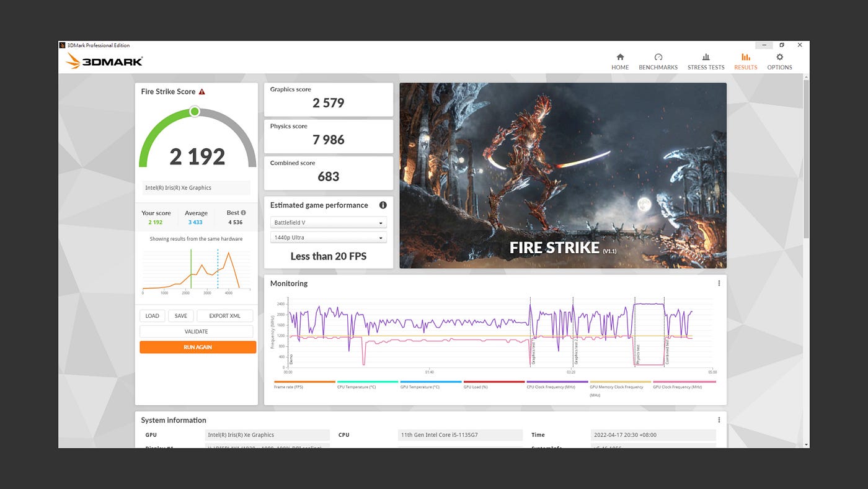Expand the Battlefield V game dropdown
868x489 pixels.
pos(329,223)
